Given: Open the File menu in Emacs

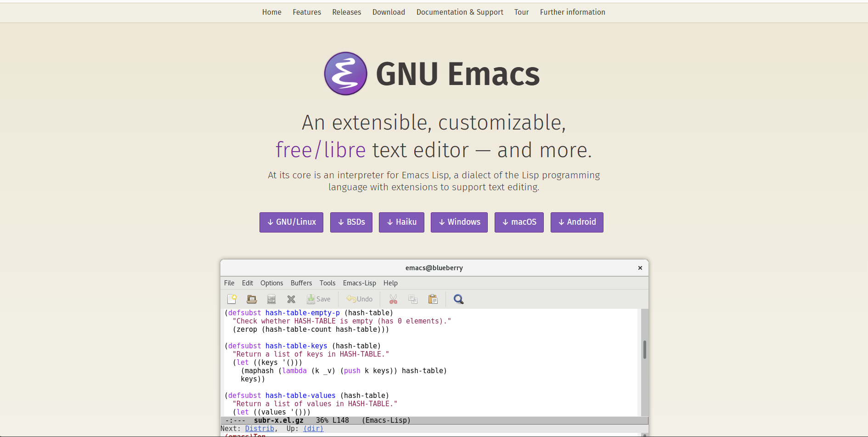Looking at the screenshot, I should point(229,283).
